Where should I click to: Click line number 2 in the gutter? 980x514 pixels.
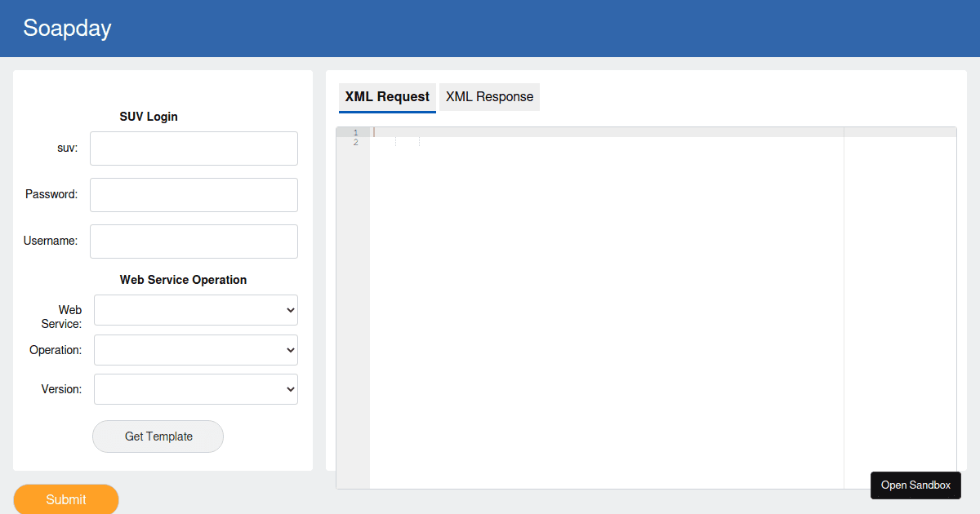(355, 143)
